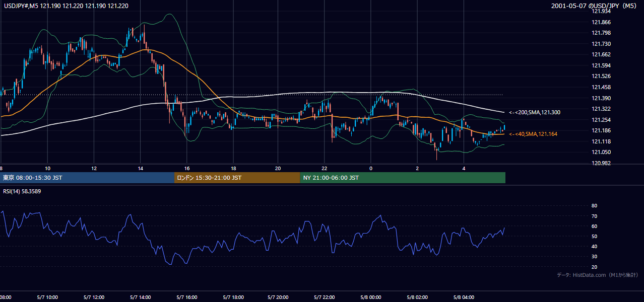The width and height of the screenshot is (644, 302).
Task: Click price axis label 121.118
Action: (x=600, y=141)
